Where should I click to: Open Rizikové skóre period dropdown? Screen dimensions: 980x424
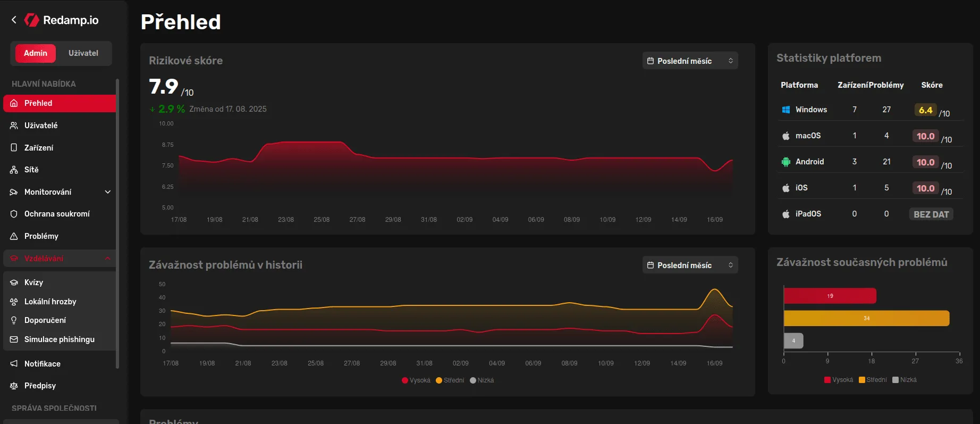[x=689, y=61]
